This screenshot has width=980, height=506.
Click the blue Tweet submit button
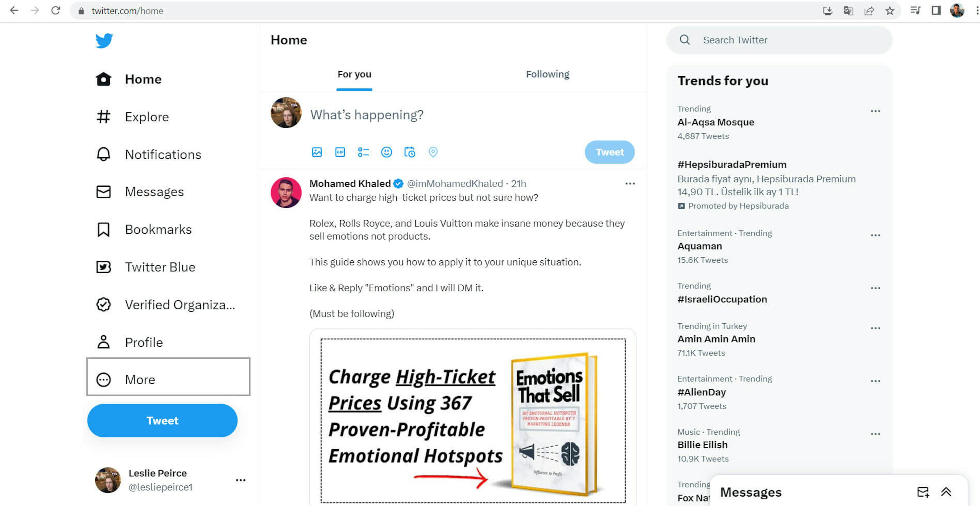tap(609, 152)
